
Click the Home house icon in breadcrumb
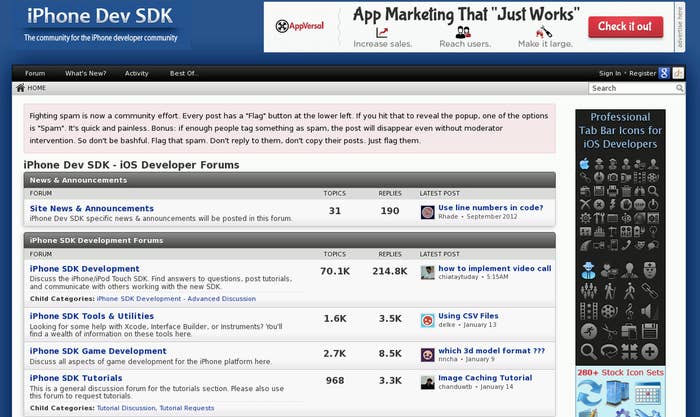[x=21, y=88]
